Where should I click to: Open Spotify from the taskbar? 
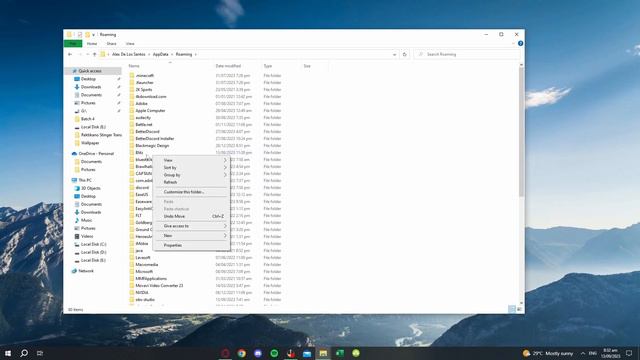click(274, 353)
